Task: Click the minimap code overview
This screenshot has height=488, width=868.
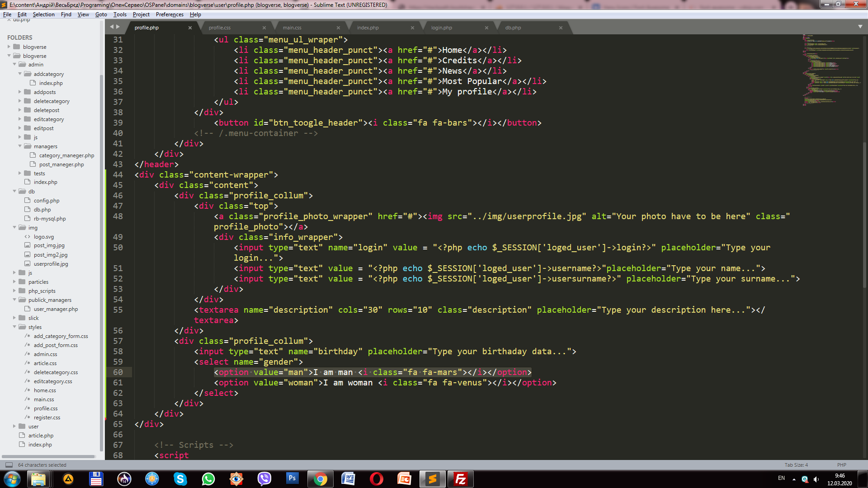Action: 831,70
